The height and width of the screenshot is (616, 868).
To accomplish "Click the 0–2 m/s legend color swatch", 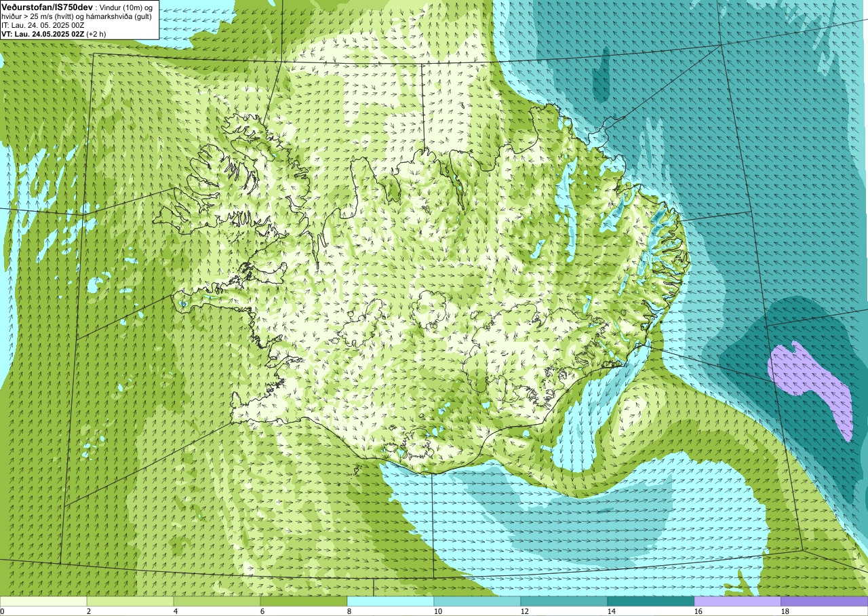I will 43,601.
